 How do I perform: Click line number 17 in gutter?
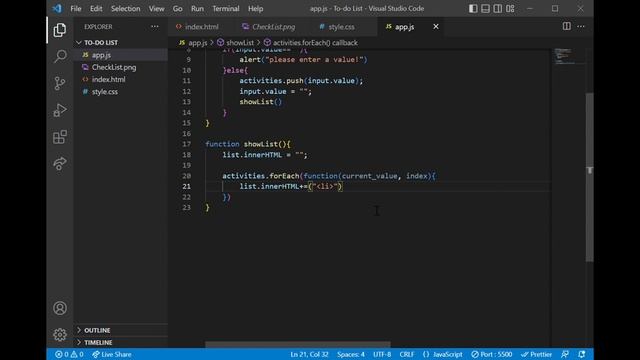pos(187,144)
